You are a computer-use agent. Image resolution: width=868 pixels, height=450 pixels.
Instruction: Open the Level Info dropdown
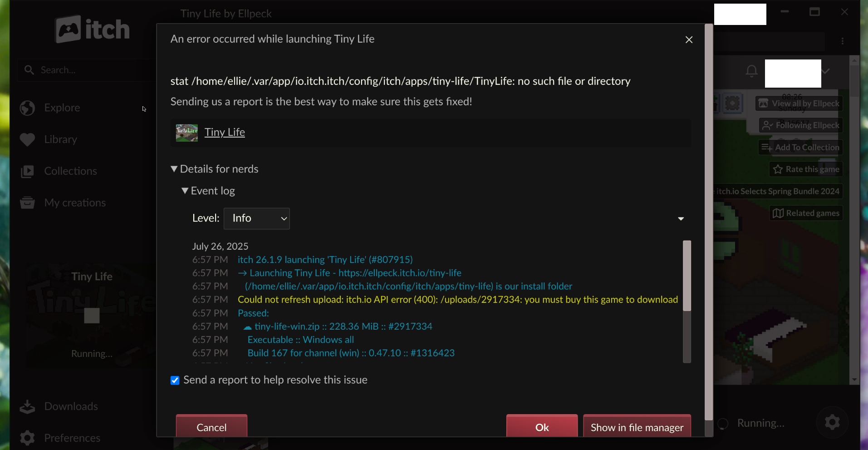257,218
